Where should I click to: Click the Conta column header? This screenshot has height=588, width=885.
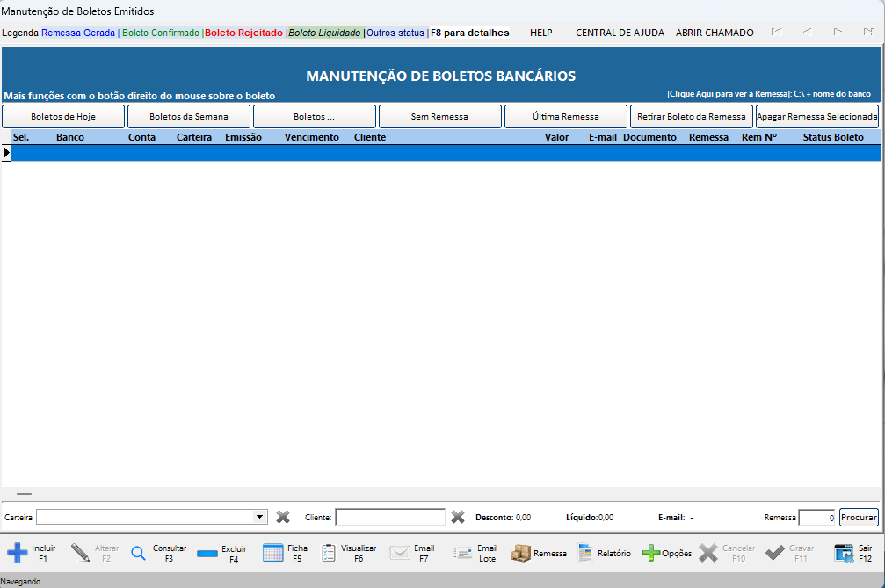141,137
